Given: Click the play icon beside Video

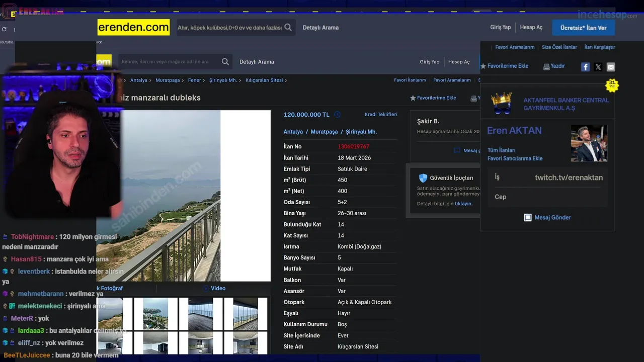Looking at the screenshot, I should pyautogui.click(x=206, y=288).
